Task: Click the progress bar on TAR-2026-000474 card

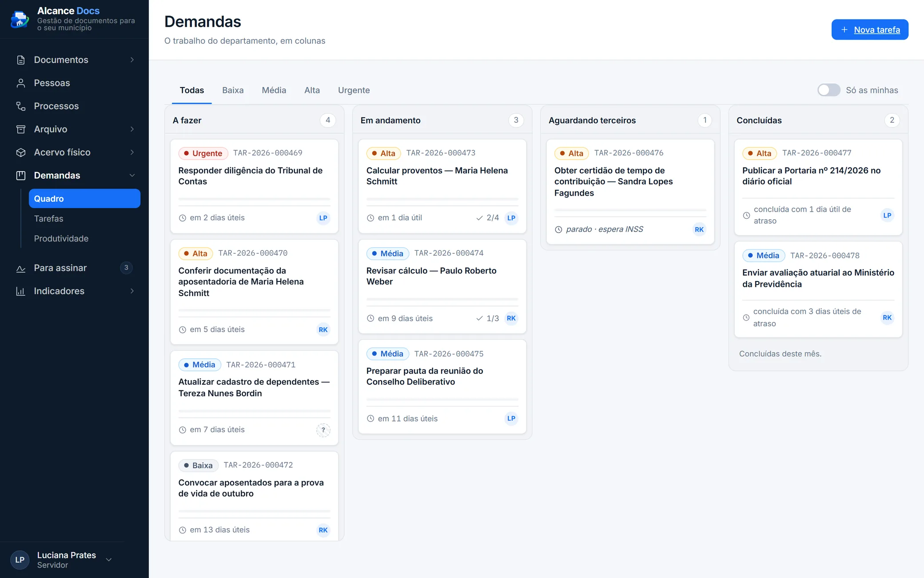Action: point(442,299)
